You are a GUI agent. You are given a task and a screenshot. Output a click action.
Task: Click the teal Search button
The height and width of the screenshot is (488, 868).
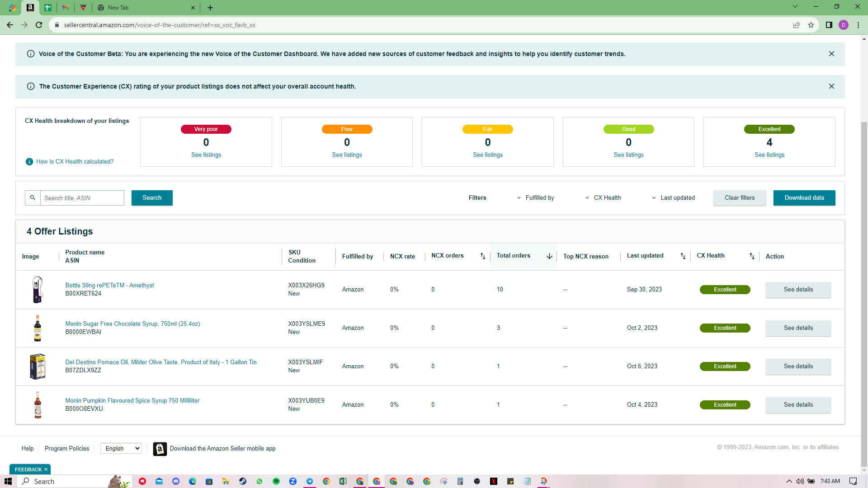coord(152,198)
